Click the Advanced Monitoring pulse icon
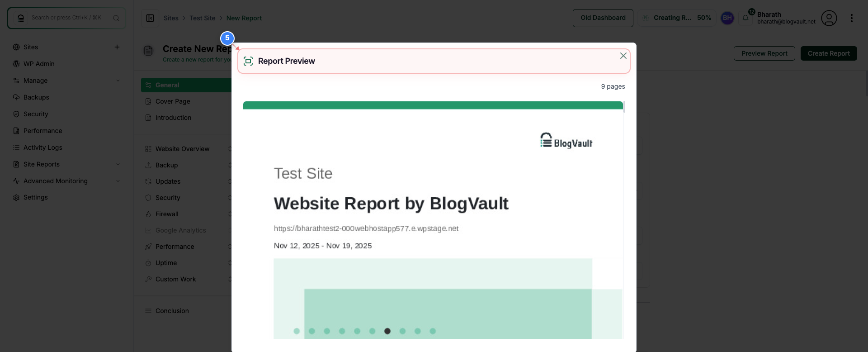 [x=16, y=181]
